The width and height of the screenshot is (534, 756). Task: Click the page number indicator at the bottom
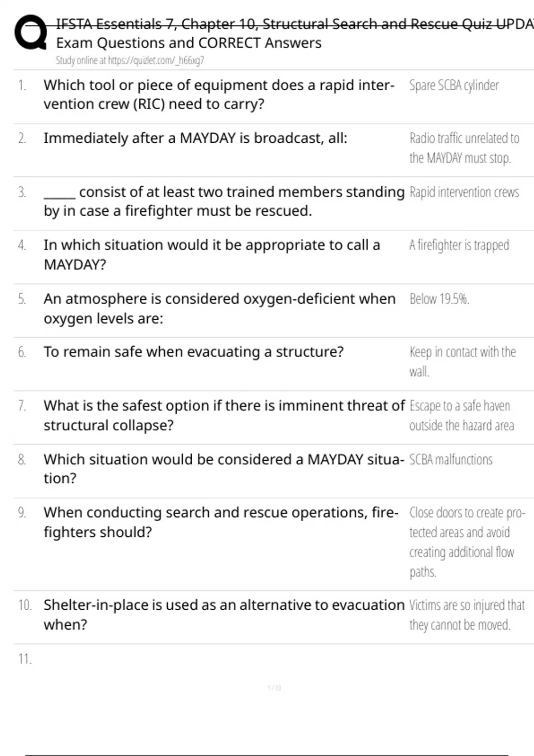pos(274,688)
